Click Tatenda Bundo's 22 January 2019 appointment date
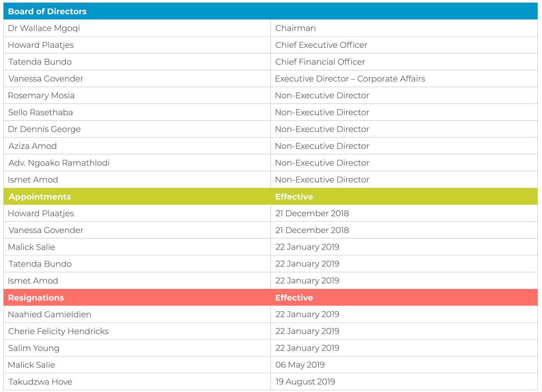The width and height of the screenshot is (542, 392). [307, 264]
